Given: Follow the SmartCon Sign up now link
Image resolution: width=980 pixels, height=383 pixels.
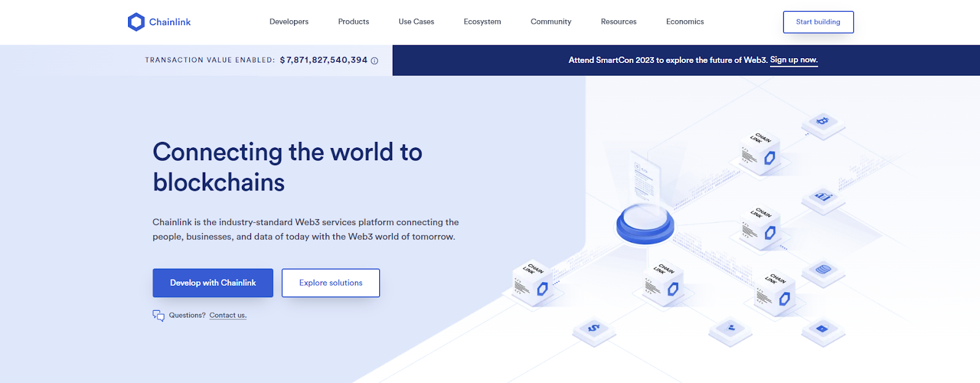Looking at the screenshot, I should (x=793, y=60).
